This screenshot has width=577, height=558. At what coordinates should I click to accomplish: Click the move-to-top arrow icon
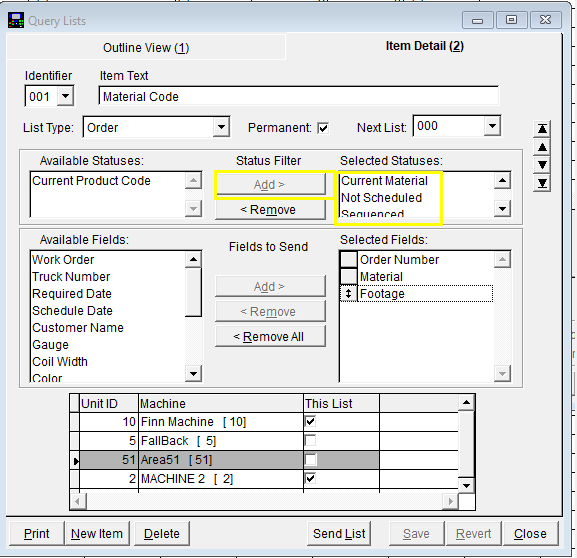coord(542,129)
